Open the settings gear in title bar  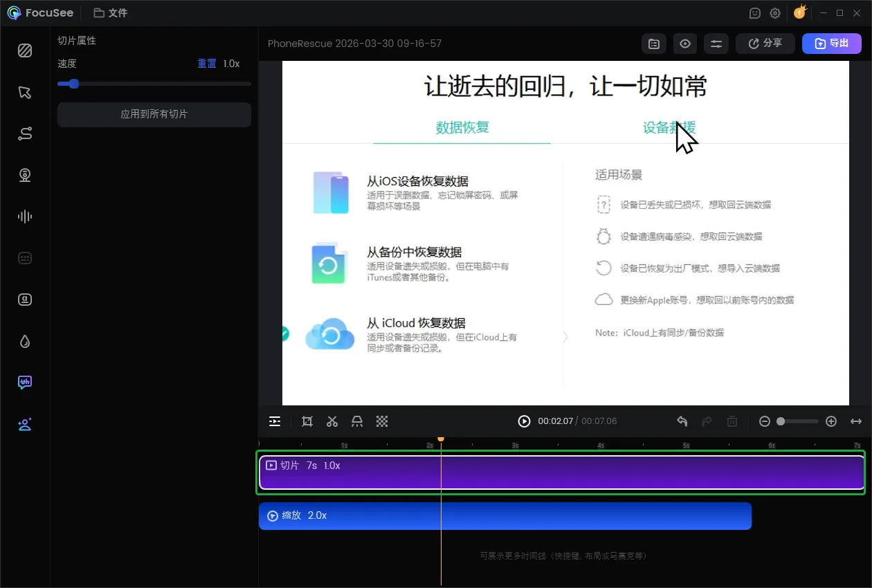coord(775,12)
